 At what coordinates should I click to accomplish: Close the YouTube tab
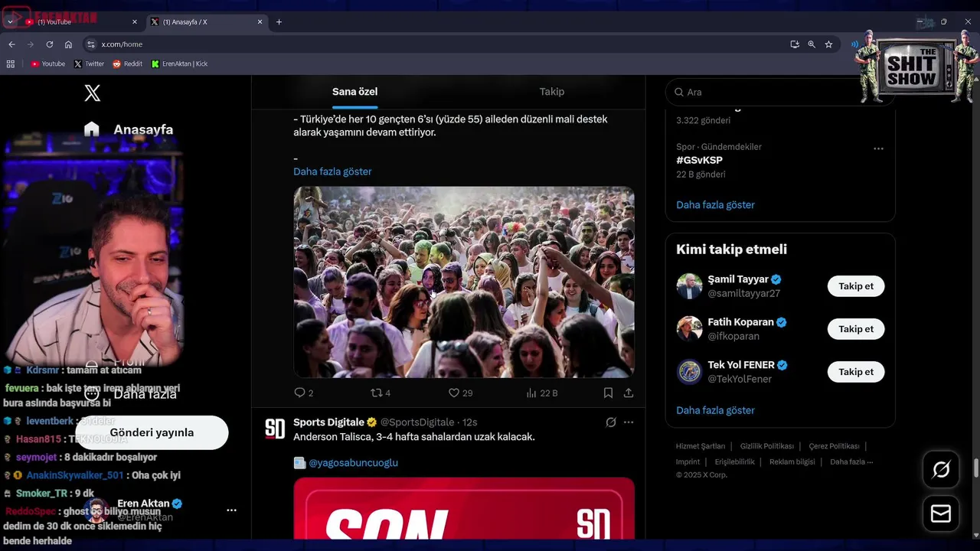[135, 22]
